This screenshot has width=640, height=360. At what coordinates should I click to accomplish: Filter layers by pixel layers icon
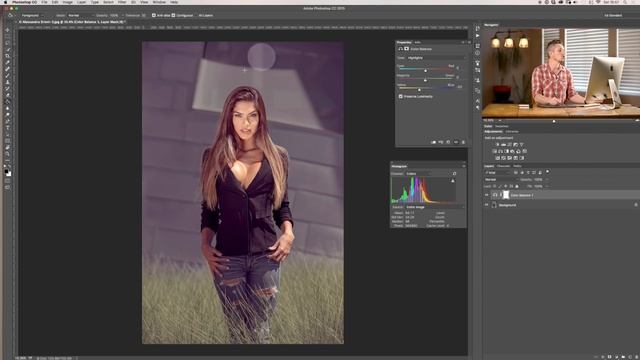(x=516, y=172)
